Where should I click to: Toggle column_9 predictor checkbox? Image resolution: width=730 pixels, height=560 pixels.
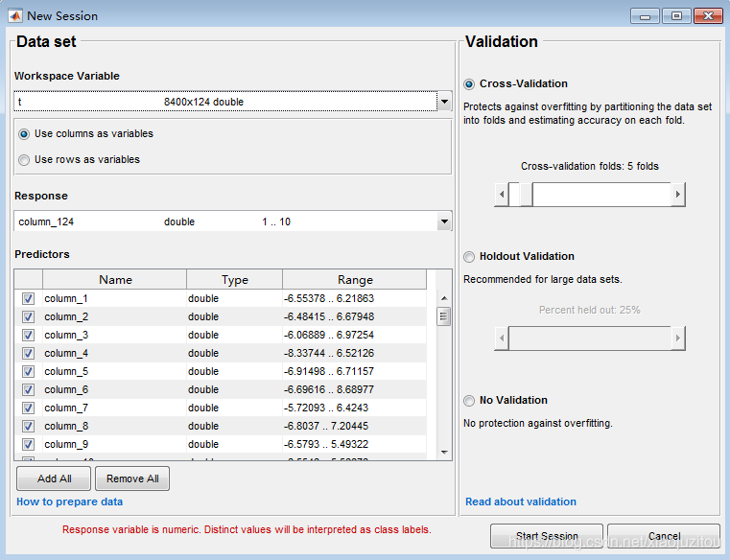tap(28, 444)
